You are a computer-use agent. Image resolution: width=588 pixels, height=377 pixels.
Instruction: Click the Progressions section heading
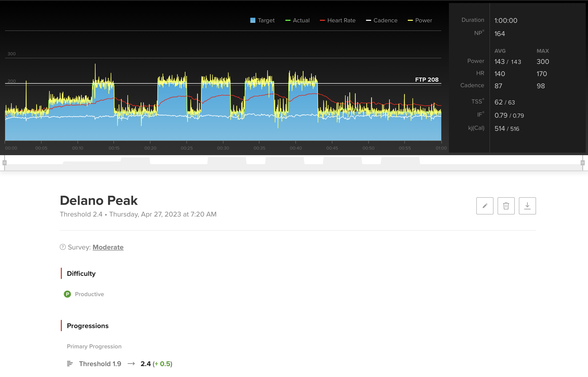[x=87, y=326]
